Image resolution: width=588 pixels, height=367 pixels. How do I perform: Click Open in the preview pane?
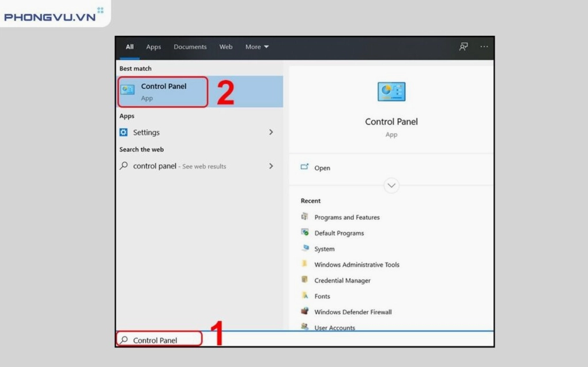322,168
